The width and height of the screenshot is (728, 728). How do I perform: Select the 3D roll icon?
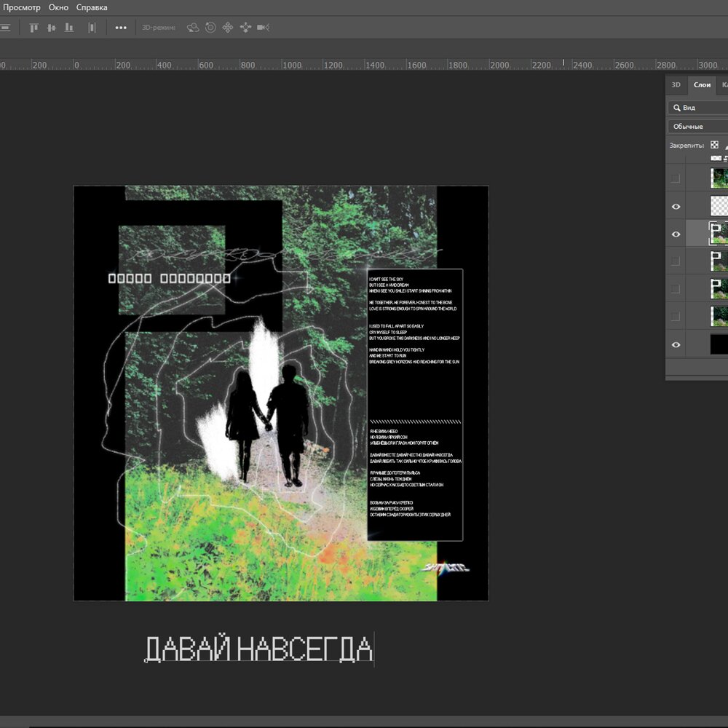coord(210,28)
